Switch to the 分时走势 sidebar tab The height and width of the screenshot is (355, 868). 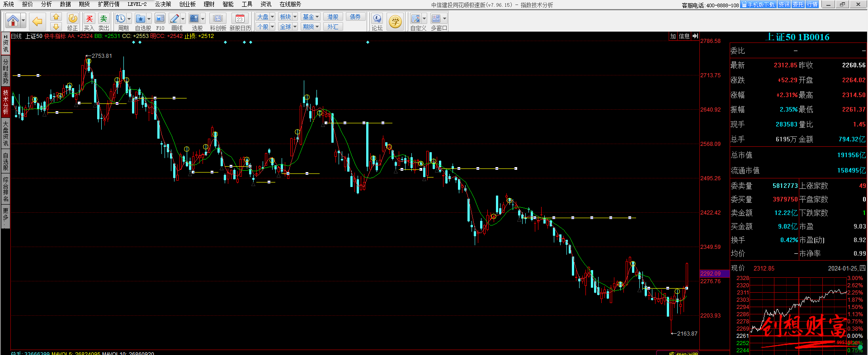tap(5, 71)
